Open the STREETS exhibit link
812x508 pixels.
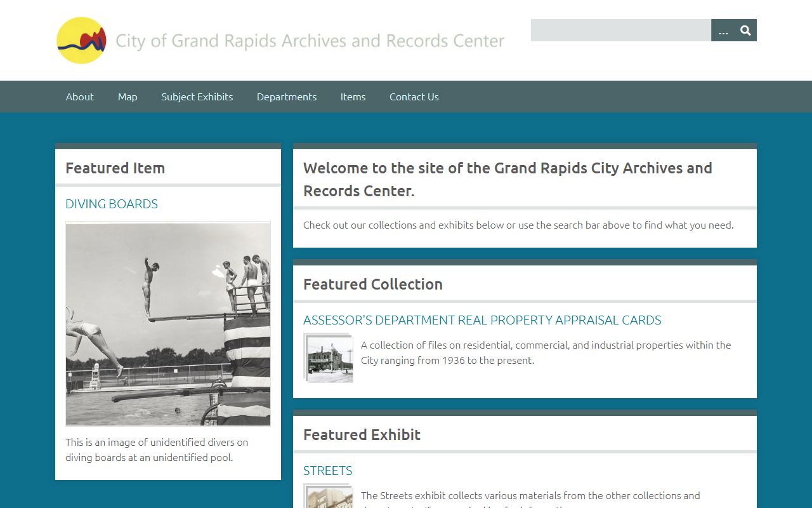pos(327,471)
